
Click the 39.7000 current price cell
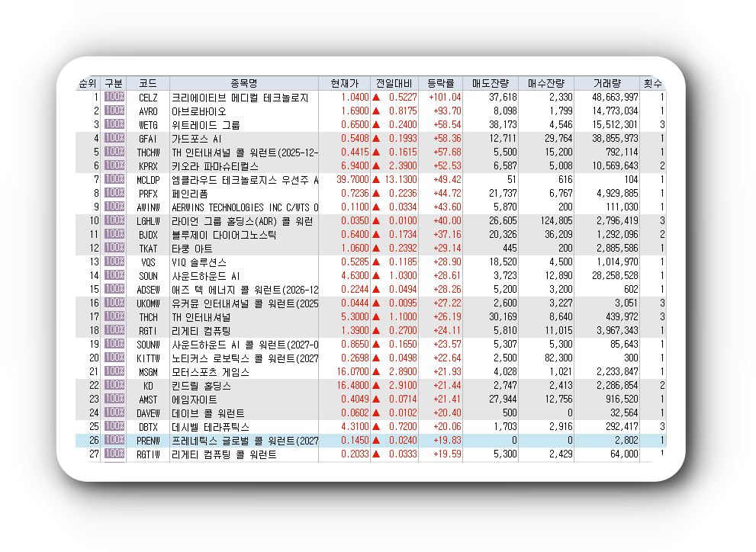[352, 180]
